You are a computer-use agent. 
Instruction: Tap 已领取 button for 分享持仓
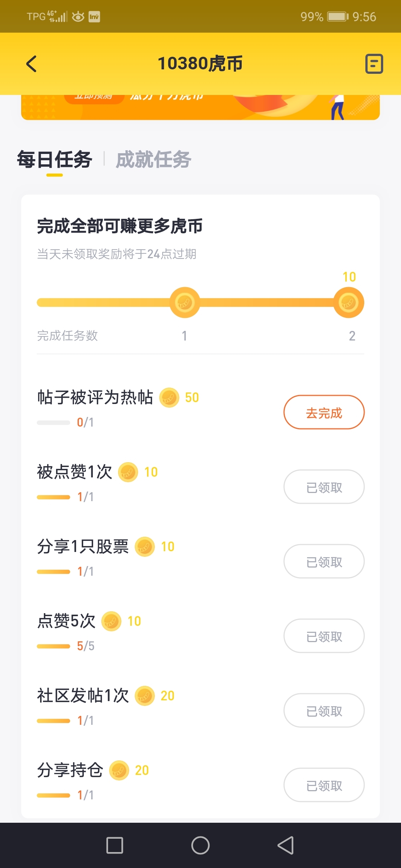click(x=324, y=785)
